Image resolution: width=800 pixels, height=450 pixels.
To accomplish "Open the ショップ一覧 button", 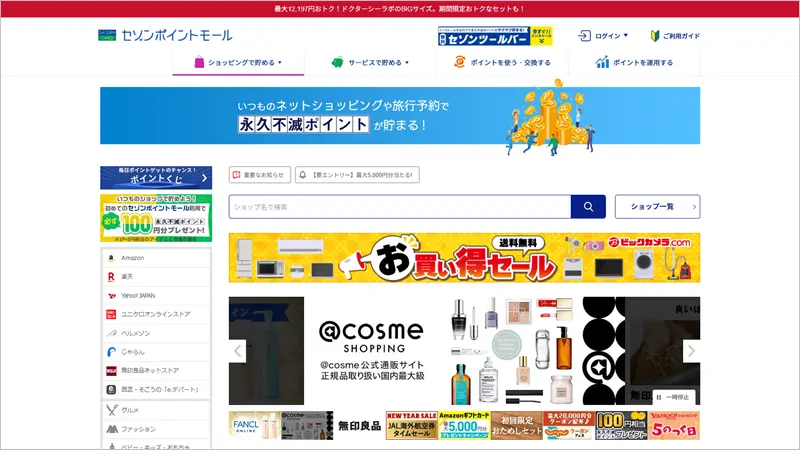I will [658, 207].
